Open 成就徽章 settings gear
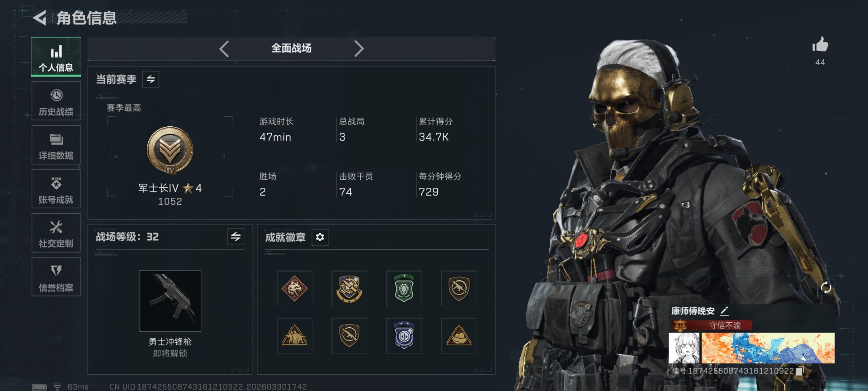 tap(320, 237)
